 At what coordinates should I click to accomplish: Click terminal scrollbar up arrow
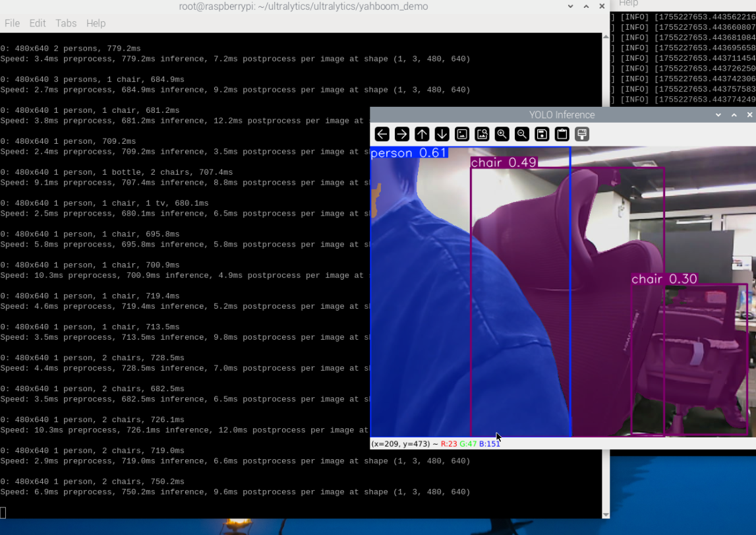coord(606,37)
